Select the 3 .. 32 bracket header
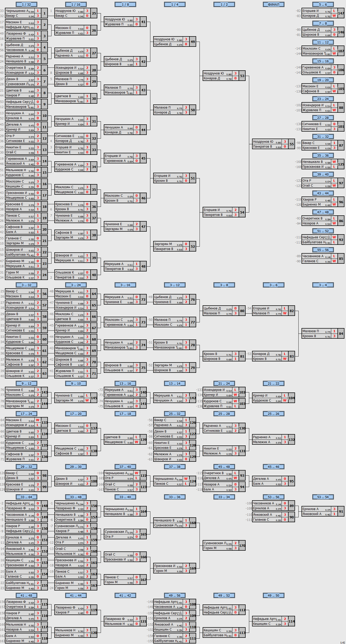This screenshot has width=346, height=644. [26, 285]
